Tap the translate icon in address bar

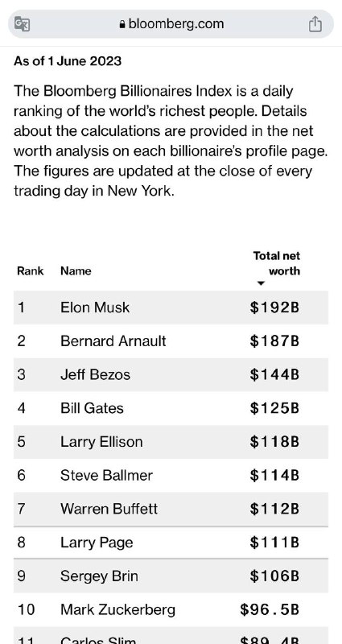tap(23, 24)
